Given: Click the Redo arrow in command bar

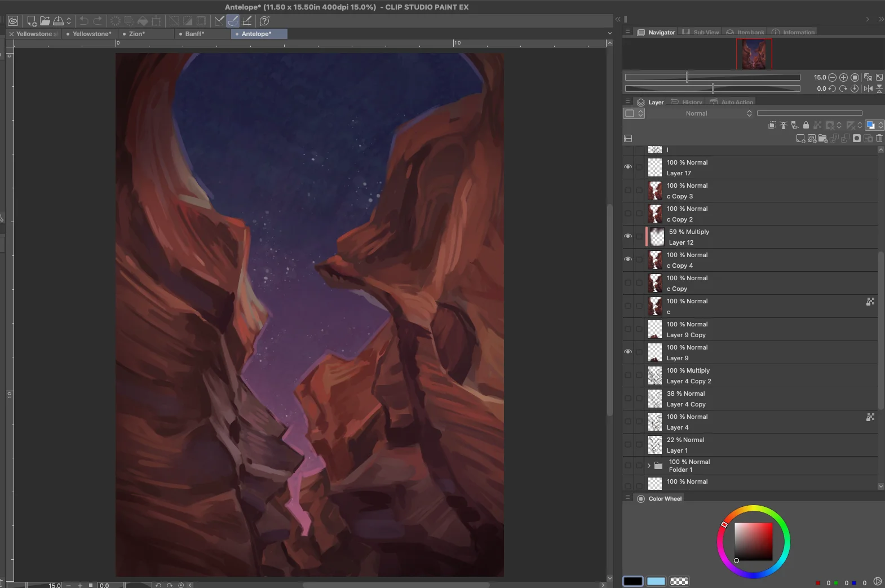Looking at the screenshot, I should [98, 21].
